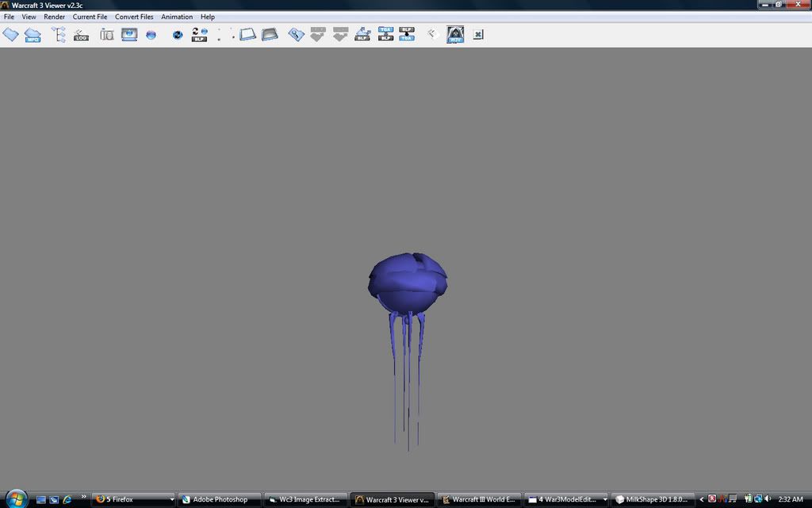Click the magnifying glass search icon
This screenshot has height=508, width=812.
[296, 35]
